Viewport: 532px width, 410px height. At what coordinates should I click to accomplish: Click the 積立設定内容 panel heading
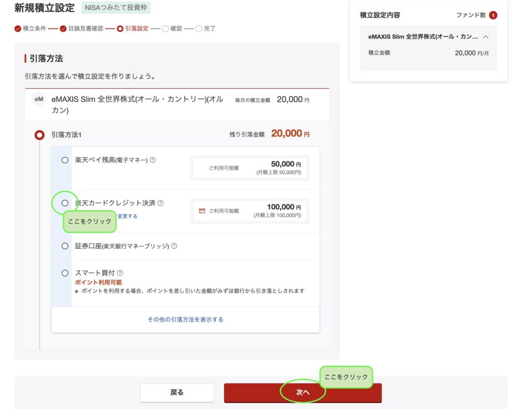click(x=380, y=15)
